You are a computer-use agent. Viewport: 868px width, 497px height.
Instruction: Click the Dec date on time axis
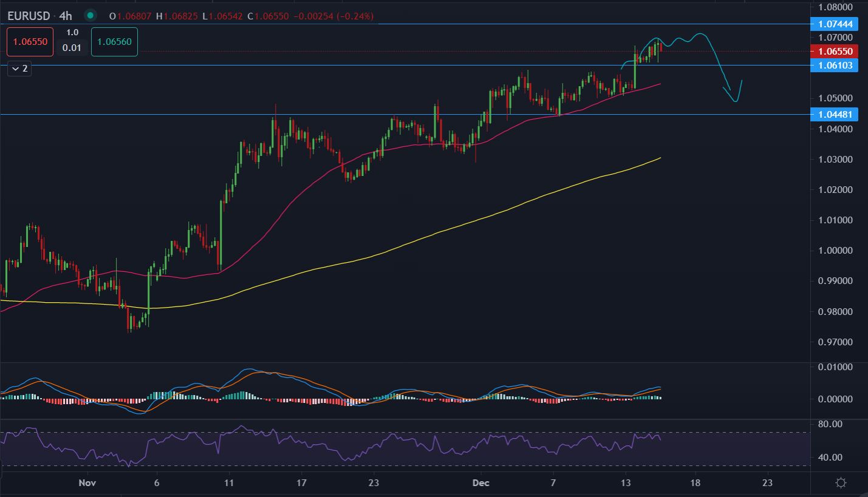tap(480, 483)
